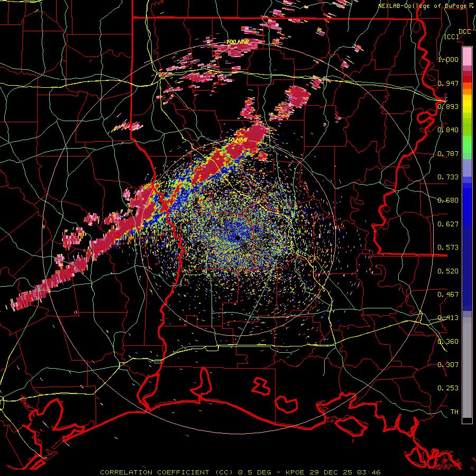This screenshot has width=476, height=476.
Task: Click the 0.307 legend value
Action: click(448, 365)
